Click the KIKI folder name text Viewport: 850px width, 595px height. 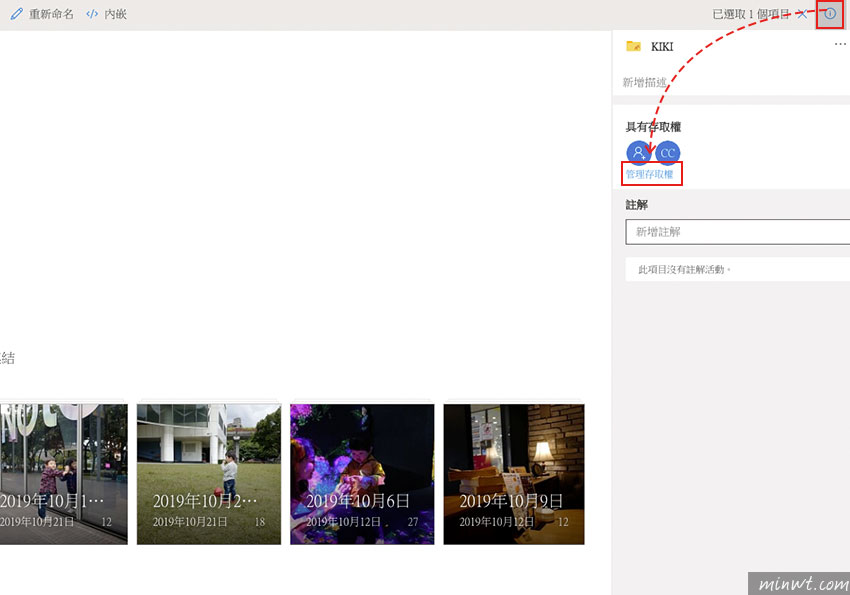[x=662, y=47]
